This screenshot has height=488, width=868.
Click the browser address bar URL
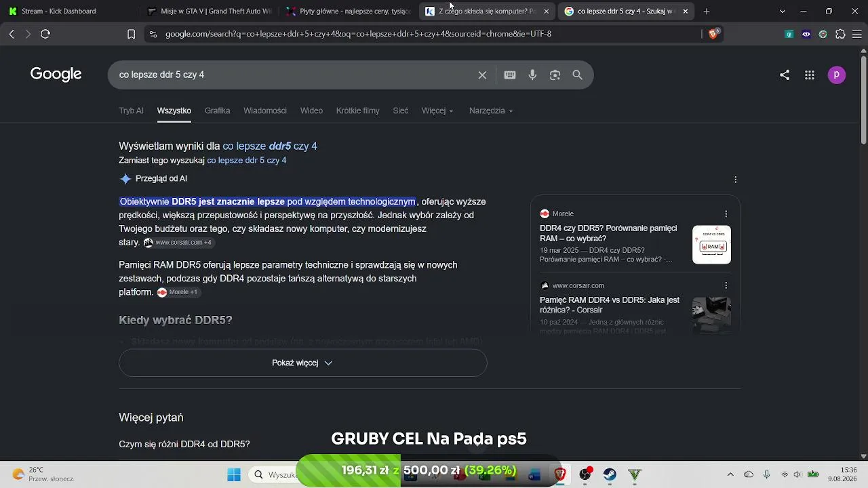[358, 34]
